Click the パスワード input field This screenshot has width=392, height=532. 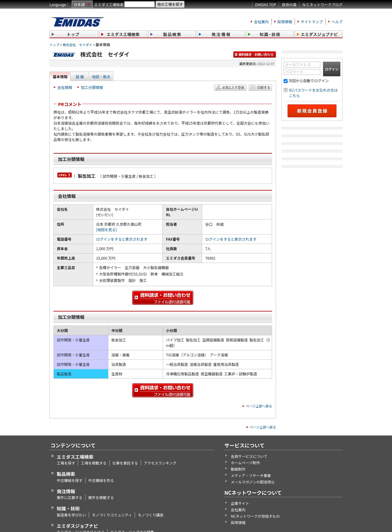(x=302, y=72)
